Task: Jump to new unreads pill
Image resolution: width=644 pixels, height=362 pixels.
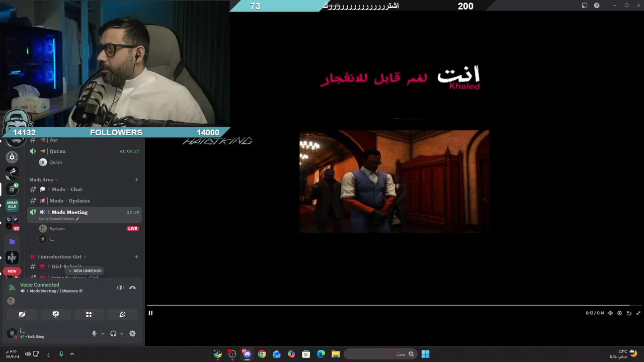Action: [85, 270]
